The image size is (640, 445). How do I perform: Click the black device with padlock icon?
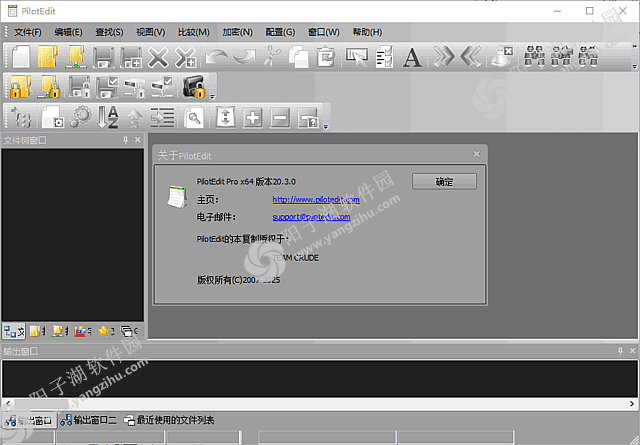point(193,87)
